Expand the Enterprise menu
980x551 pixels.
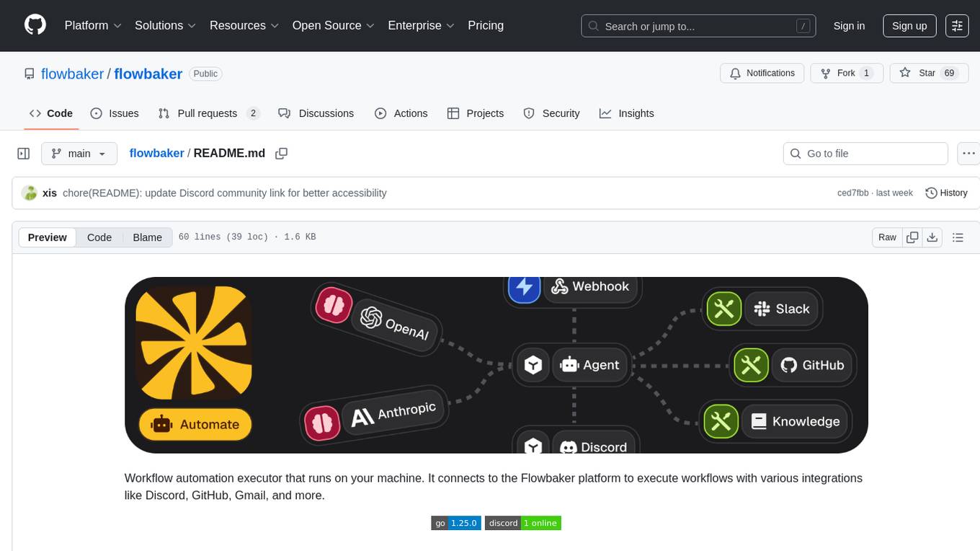click(x=422, y=25)
